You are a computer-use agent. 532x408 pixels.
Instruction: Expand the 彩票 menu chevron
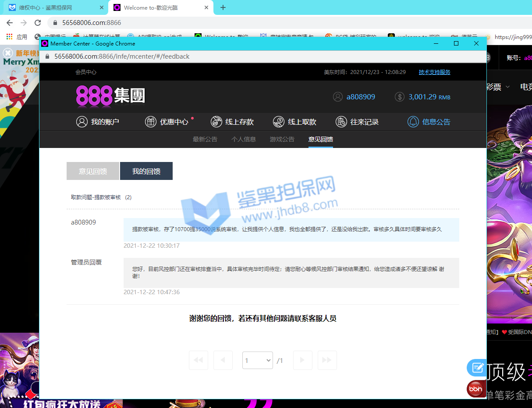point(508,87)
